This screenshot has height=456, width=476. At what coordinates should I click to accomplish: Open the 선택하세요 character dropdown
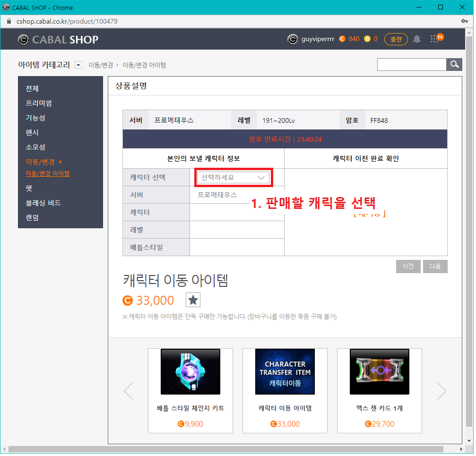pos(234,178)
